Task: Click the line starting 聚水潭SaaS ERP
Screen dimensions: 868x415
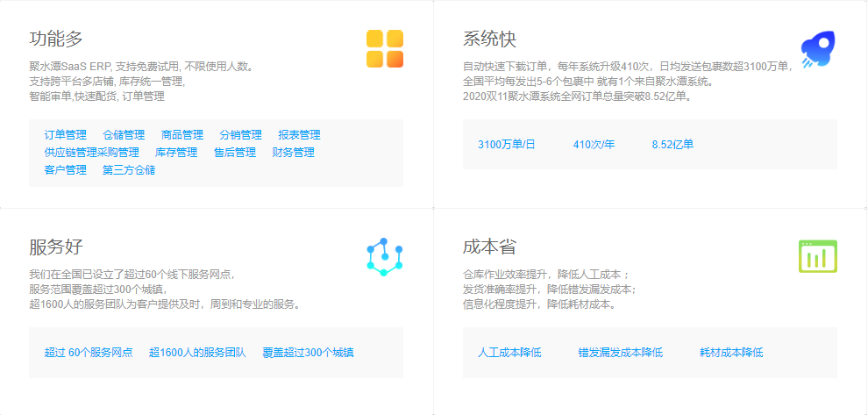Action: 142,67
